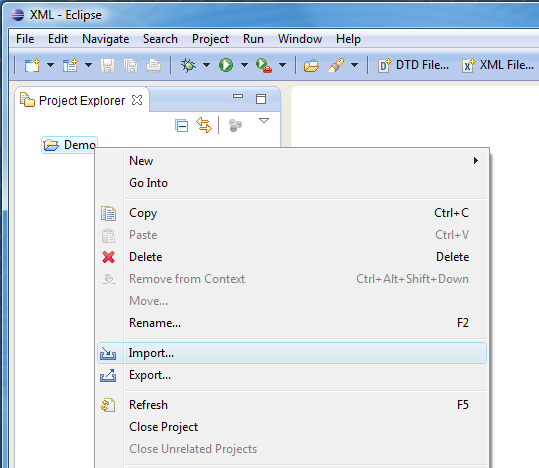Click the Open Type folder icon
Viewport: 539px width, 468px height.
311,65
